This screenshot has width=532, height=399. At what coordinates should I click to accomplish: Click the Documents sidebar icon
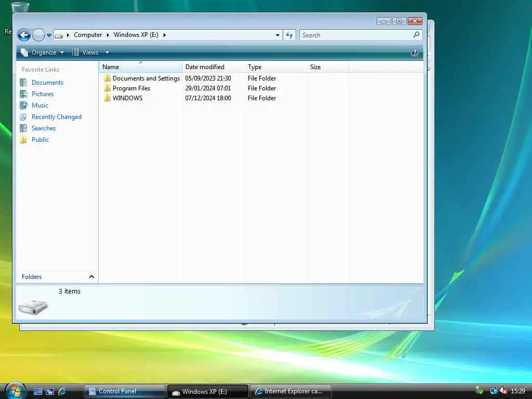(23, 83)
